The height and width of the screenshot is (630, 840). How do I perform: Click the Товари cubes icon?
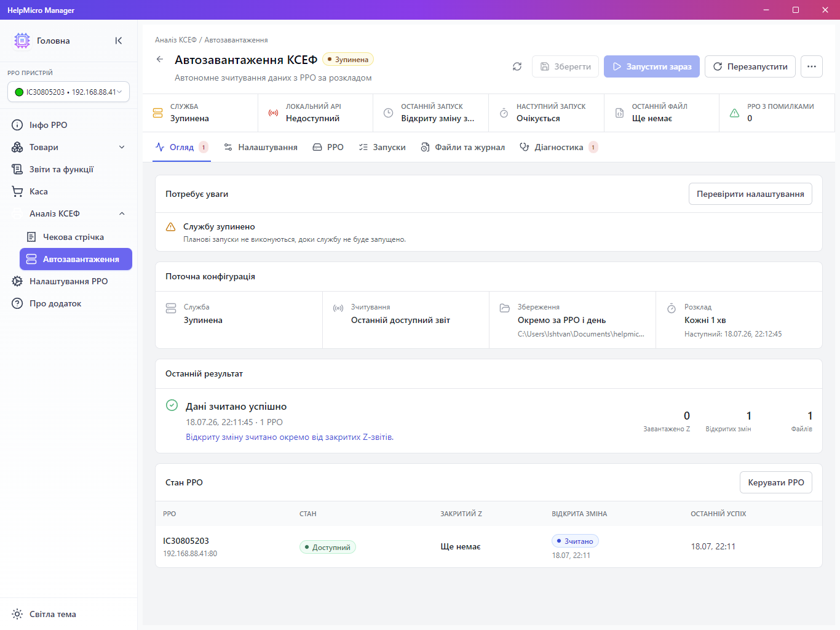pos(17,147)
